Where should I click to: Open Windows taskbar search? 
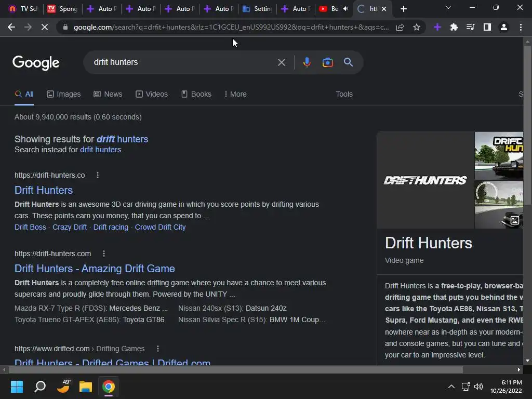(x=40, y=386)
